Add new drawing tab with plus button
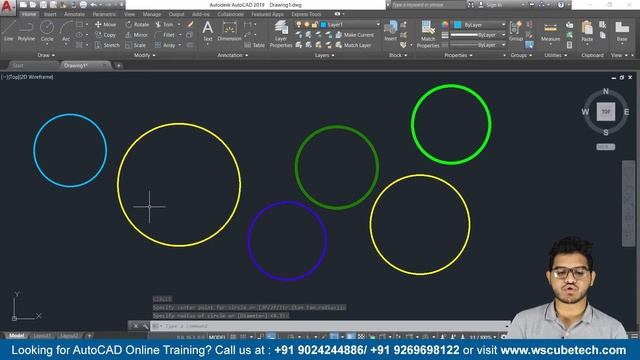The width and height of the screenshot is (640, 360). (118, 65)
